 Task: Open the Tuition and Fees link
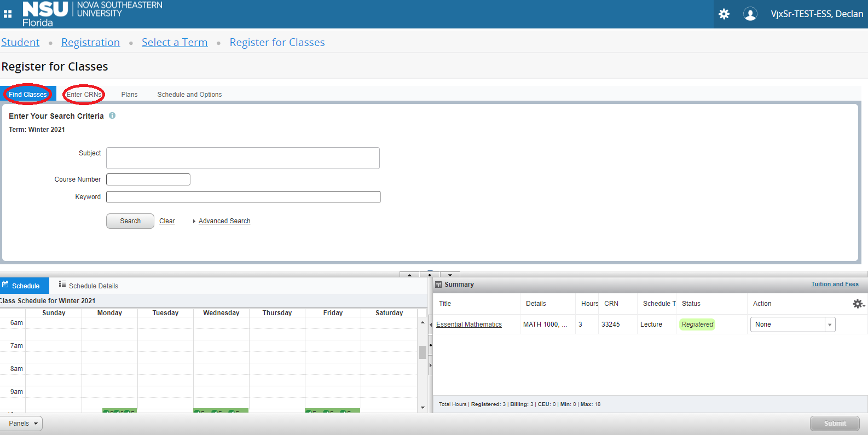click(835, 284)
